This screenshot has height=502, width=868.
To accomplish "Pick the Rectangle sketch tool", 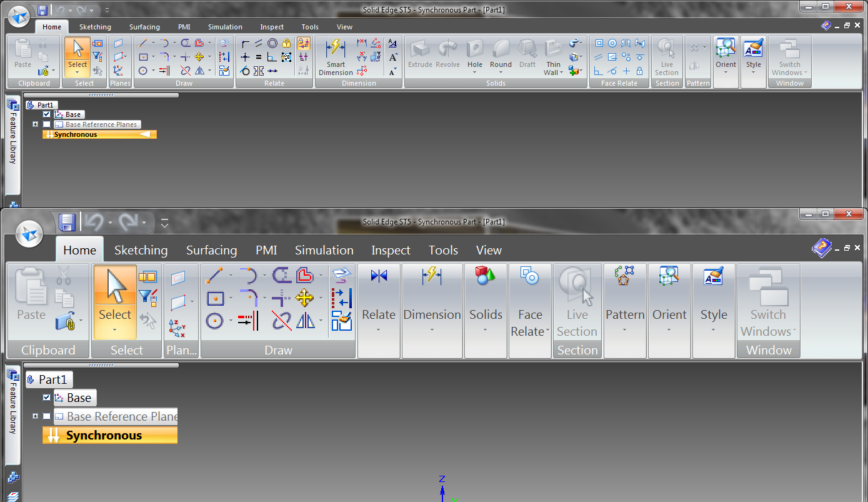I will coord(217,299).
